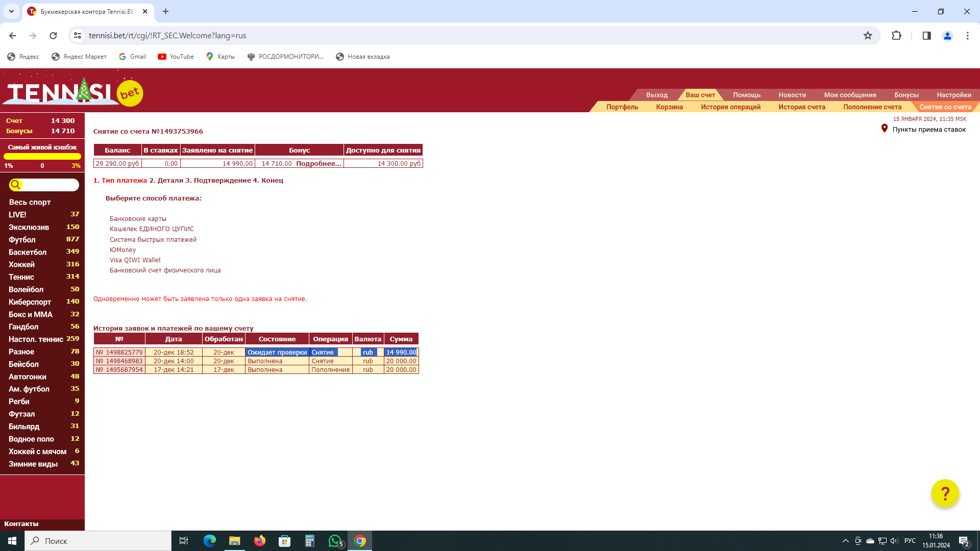Open the Chrome side panel icon
Image resolution: width=980 pixels, height=551 pixels.
(926, 36)
